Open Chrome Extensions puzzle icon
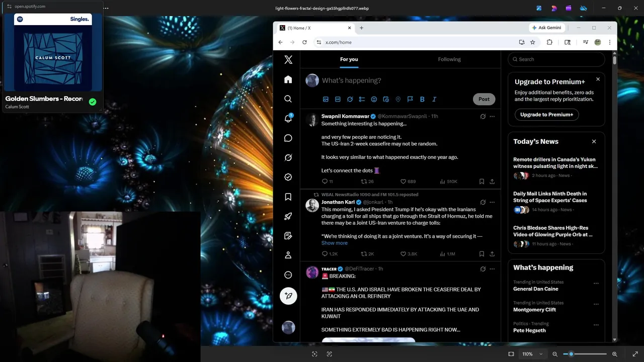Screen dimensions: 644x362 pyautogui.click(x=549, y=42)
